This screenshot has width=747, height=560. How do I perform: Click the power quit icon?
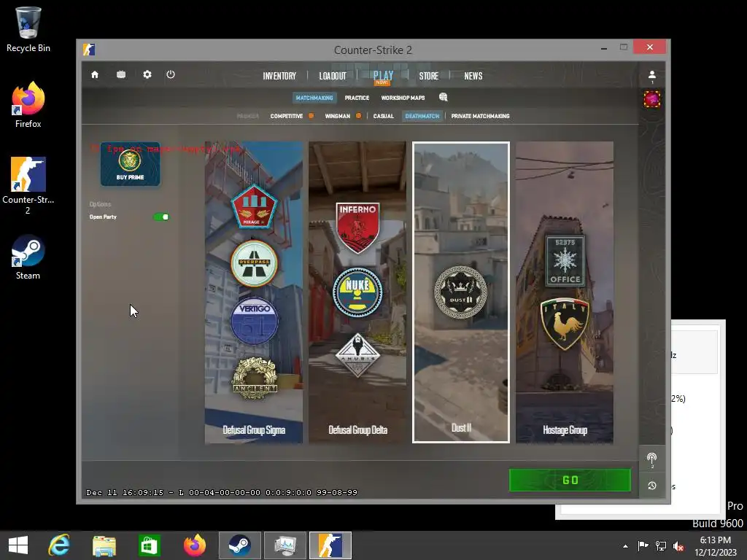171,75
